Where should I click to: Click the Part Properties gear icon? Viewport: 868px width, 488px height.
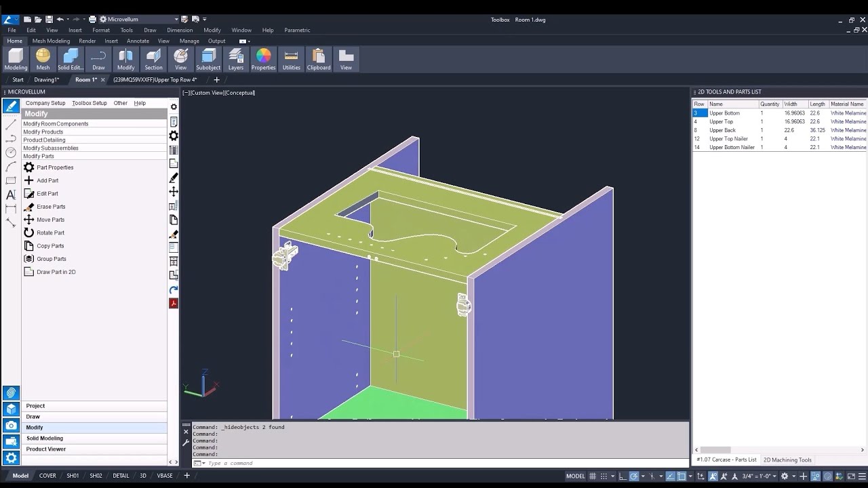coord(29,167)
